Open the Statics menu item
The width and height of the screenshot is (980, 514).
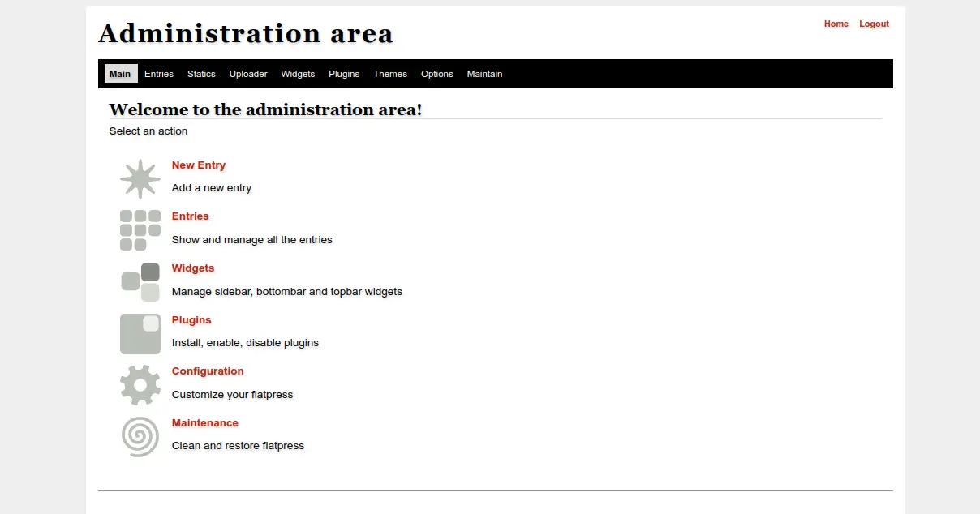[201, 74]
